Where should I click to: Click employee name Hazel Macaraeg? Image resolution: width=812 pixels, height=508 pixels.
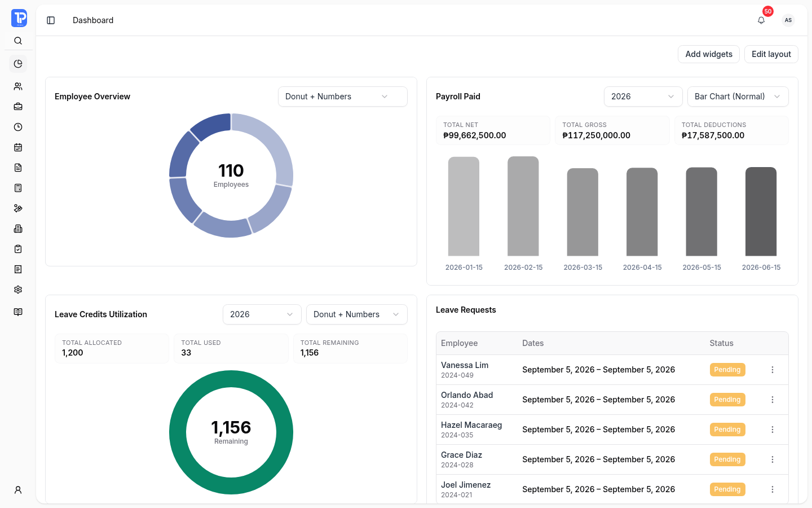point(471,425)
